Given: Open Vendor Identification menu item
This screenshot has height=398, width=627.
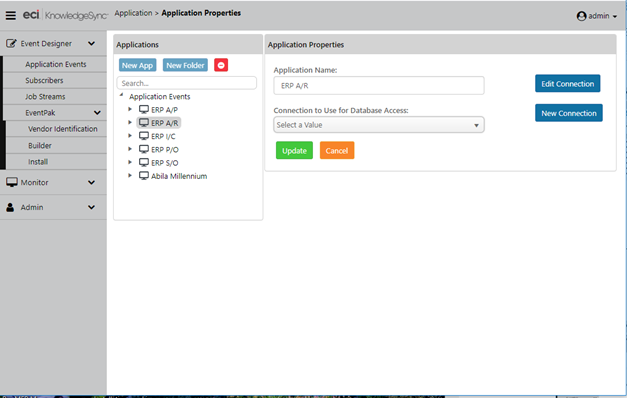Looking at the screenshot, I should click(x=62, y=129).
